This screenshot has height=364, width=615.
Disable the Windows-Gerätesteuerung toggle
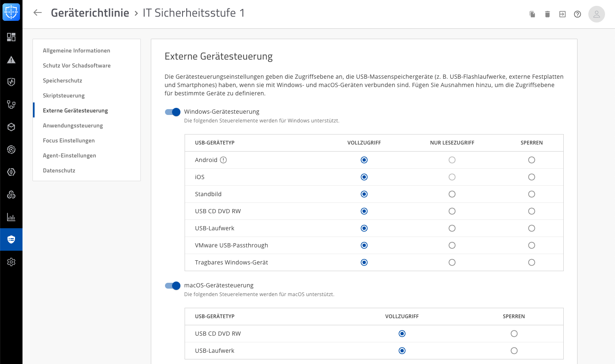pyautogui.click(x=172, y=112)
